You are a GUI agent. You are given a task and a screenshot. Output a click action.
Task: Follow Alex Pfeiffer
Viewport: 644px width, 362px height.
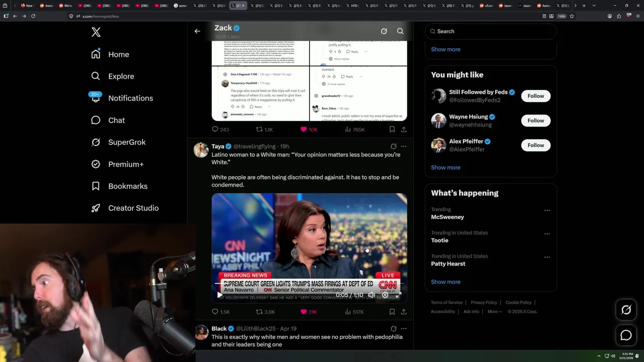click(536, 145)
